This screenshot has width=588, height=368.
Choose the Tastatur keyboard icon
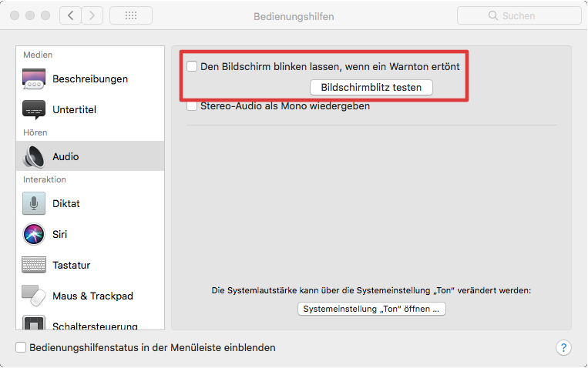tap(34, 265)
